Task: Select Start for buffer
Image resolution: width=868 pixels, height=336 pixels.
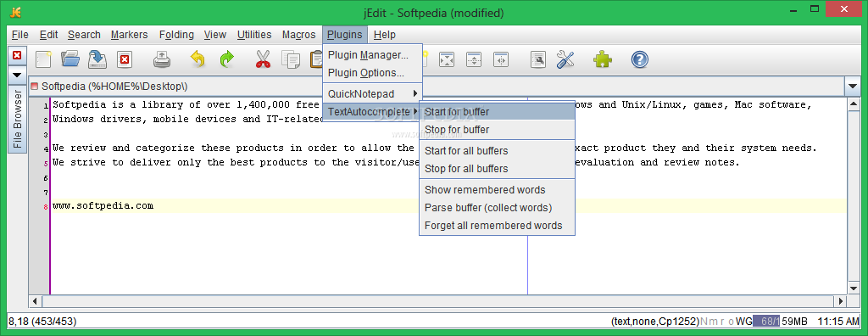Action: click(497, 111)
